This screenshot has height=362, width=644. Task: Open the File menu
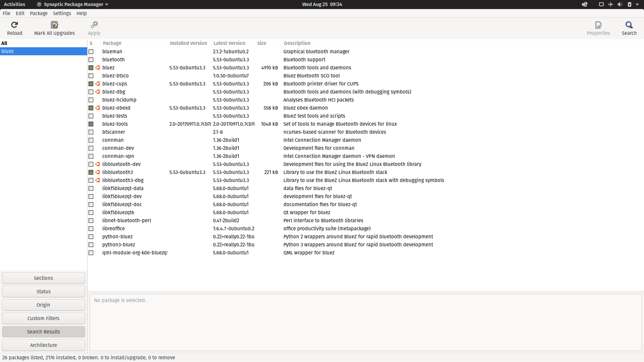pos(6,13)
